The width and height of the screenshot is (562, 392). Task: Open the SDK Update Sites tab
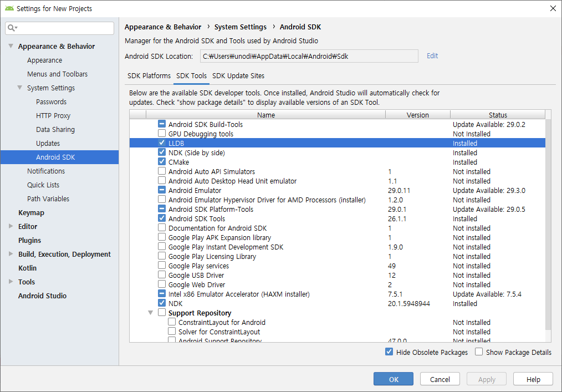[x=238, y=75]
